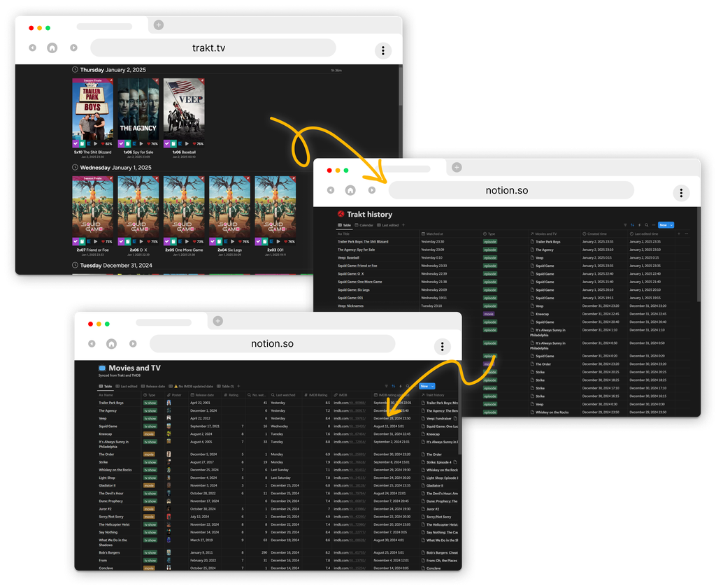The height and width of the screenshot is (588, 716).
Task: Add a property column in Trakt history
Action: (x=679, y=234)
